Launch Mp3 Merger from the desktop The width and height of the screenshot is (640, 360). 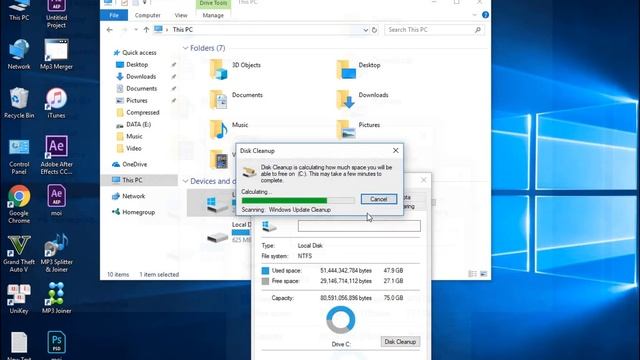(x=56, y=54)
